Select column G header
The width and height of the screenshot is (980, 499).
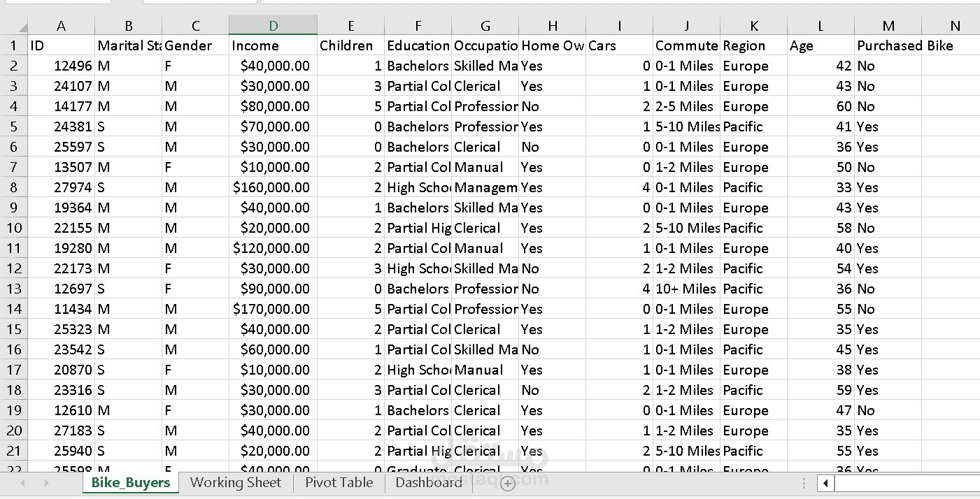coord(485,26)
